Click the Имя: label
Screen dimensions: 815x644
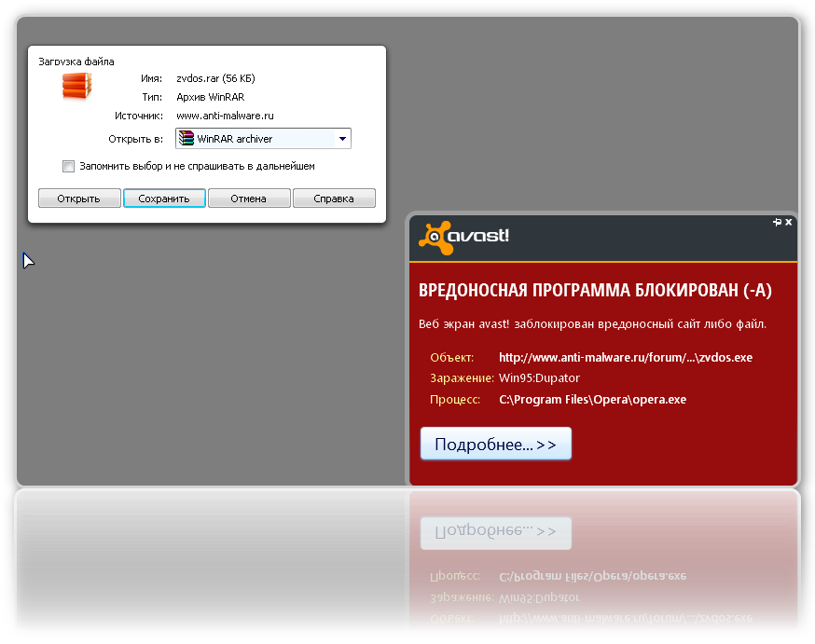click(x=151, y=78)
